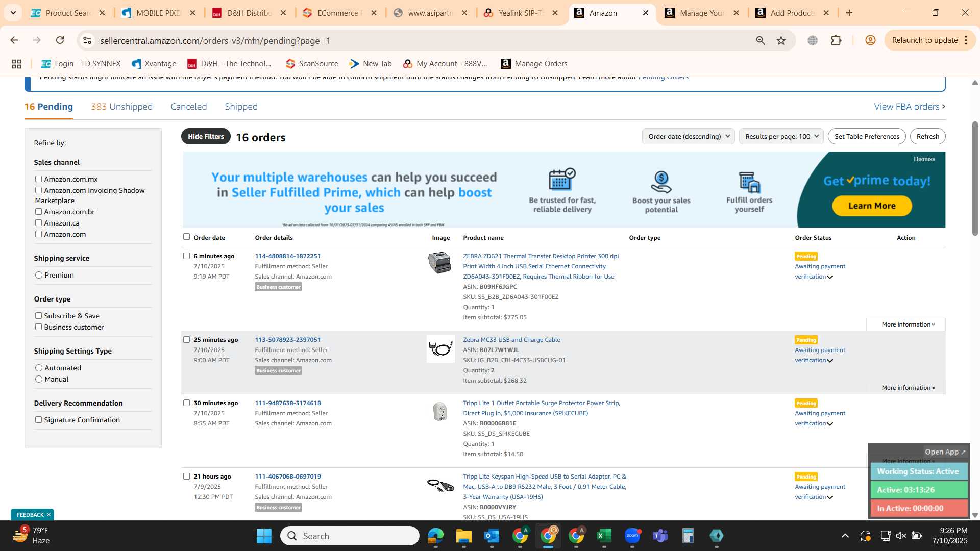Open order 113-5078923-2397051 details
Viewport: 980px width, 551px height.
[x=288, y=340]
